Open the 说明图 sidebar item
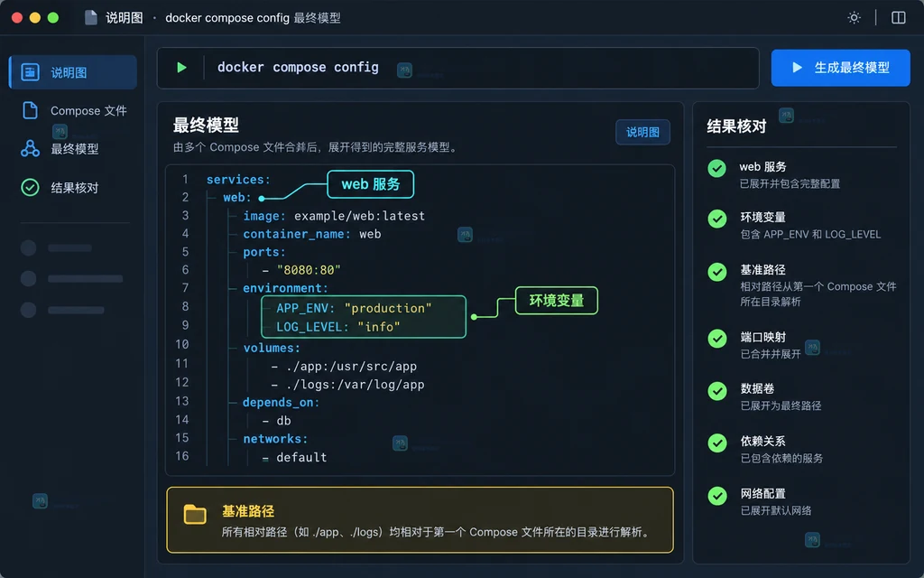Image resolution: width=924 pixels, height=578 pixels. (73, 72)
